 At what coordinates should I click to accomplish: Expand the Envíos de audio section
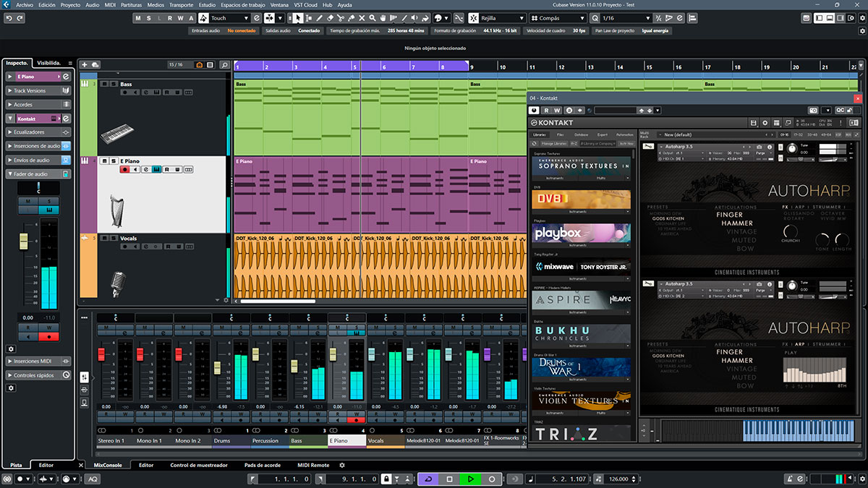click(x=38, y=160)
